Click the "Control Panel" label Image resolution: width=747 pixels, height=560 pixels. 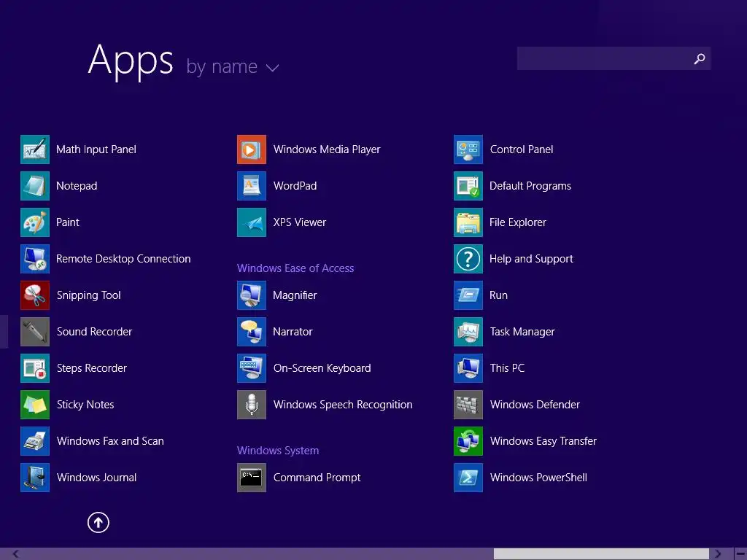pyautogui.click(x=522, y=149)
